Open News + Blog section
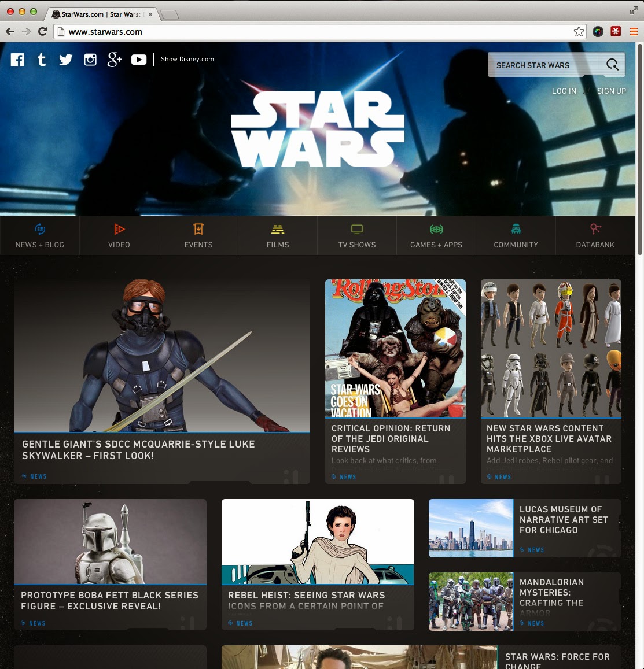 click(40, 235)
